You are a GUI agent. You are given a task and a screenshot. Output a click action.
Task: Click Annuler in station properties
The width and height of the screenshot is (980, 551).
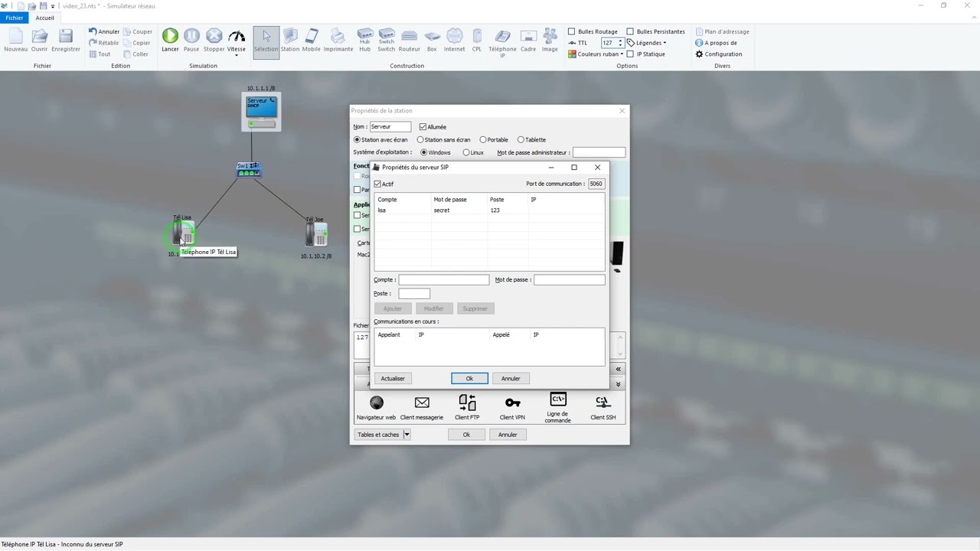pyautogui.click(x=508, y=435)
